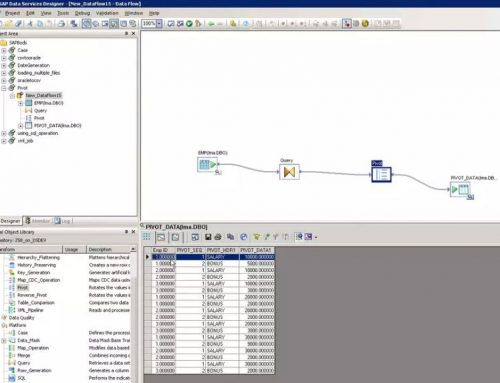Collapse the Pivot job tree node
500x383 pixels.
(4, 88)
